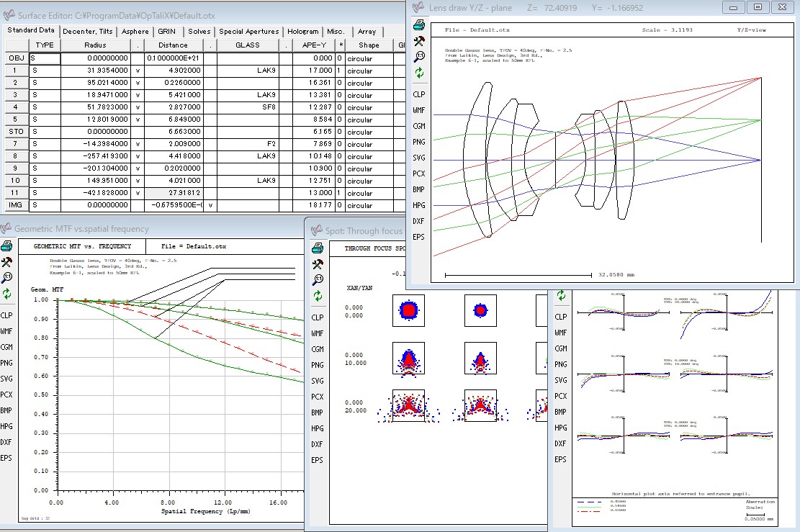Export the MTF plot as PNG
The width and height of the screenshot is (800, 532).
[x=6, y=363]
